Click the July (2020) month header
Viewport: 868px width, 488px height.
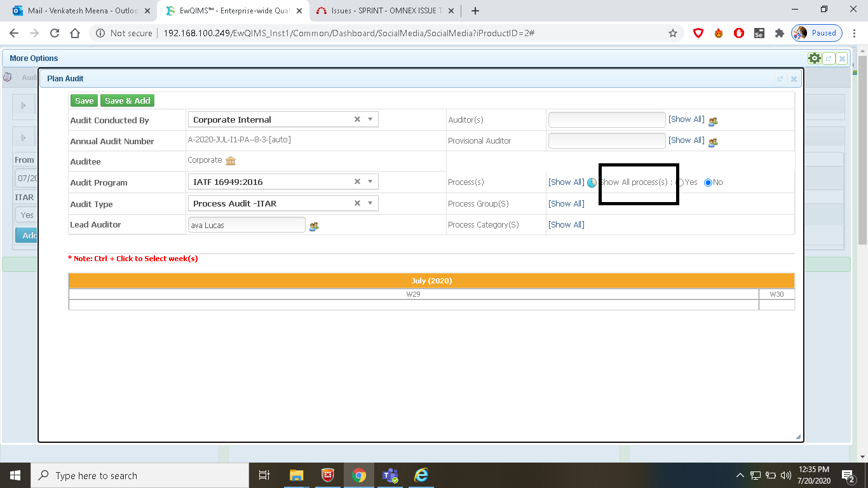pyautogui.click(x=431, y=280)
